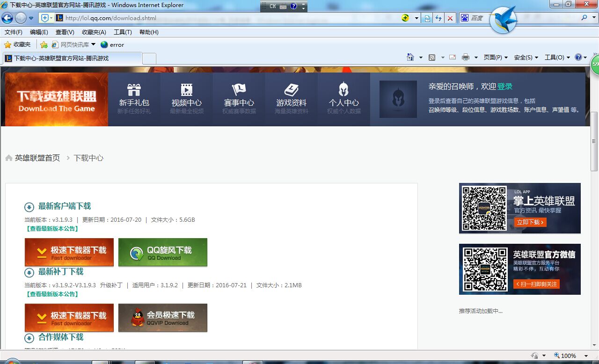Open the 安全(S) command menu
The width and height of the screenshot is (599, 364).
(526, 57)
